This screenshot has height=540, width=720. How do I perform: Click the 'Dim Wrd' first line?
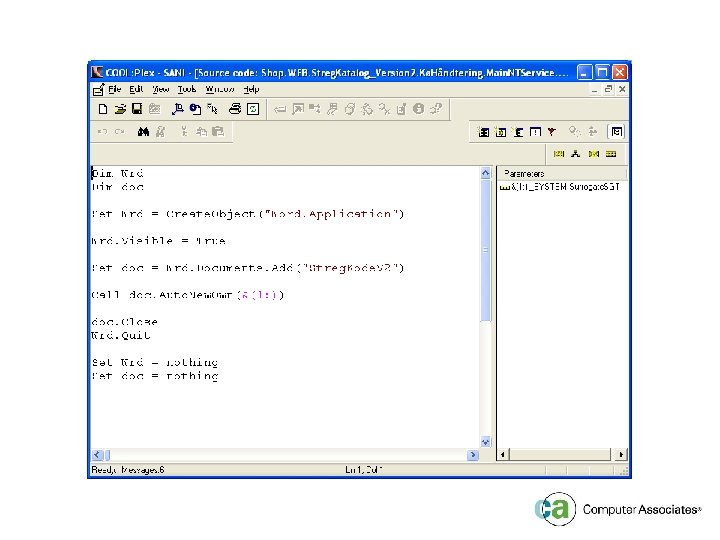pos(118,173)
